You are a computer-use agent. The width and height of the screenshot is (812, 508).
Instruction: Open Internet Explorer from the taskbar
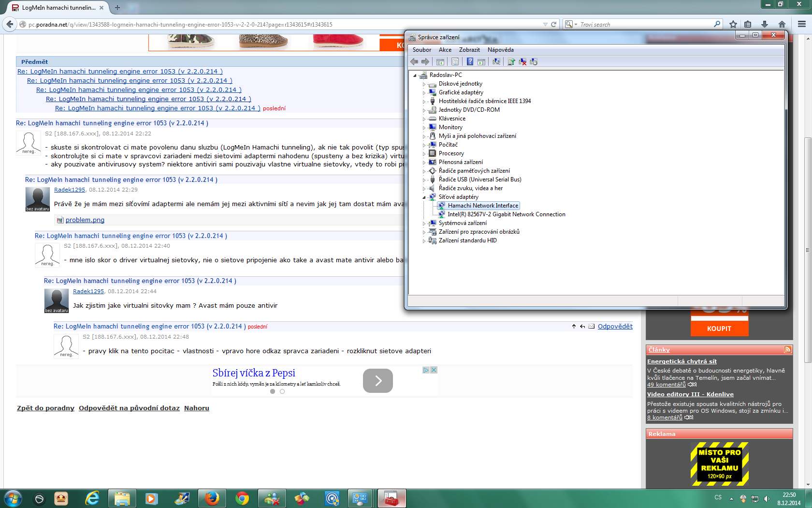tap(91, 498)
